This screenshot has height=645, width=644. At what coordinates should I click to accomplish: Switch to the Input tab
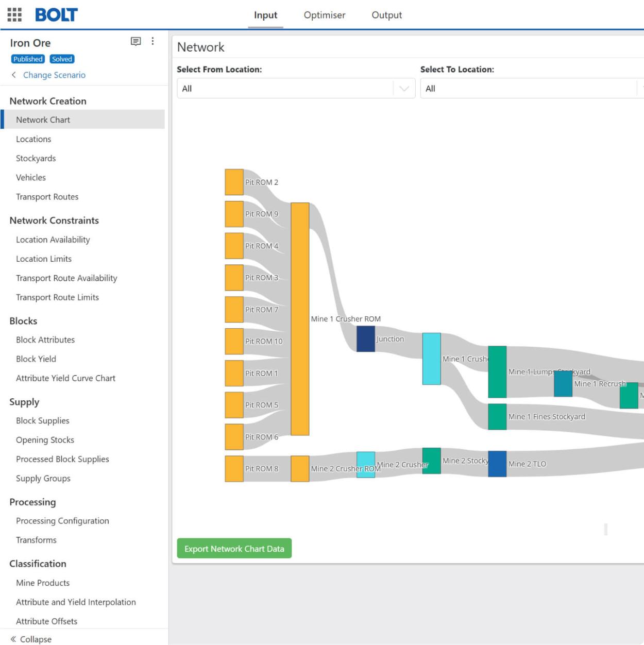pyautogui.click(x=265, y=15)
